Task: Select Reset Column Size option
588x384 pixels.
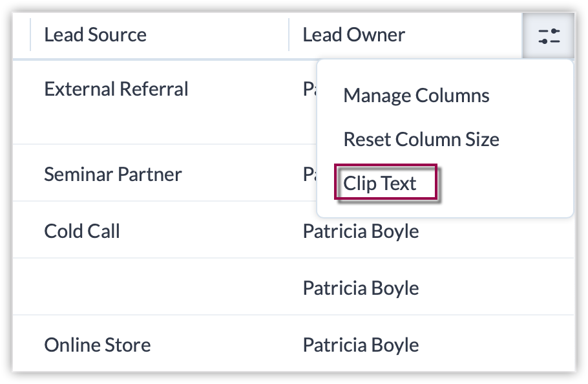Action: pyautogui.click(x=421, y=139)
